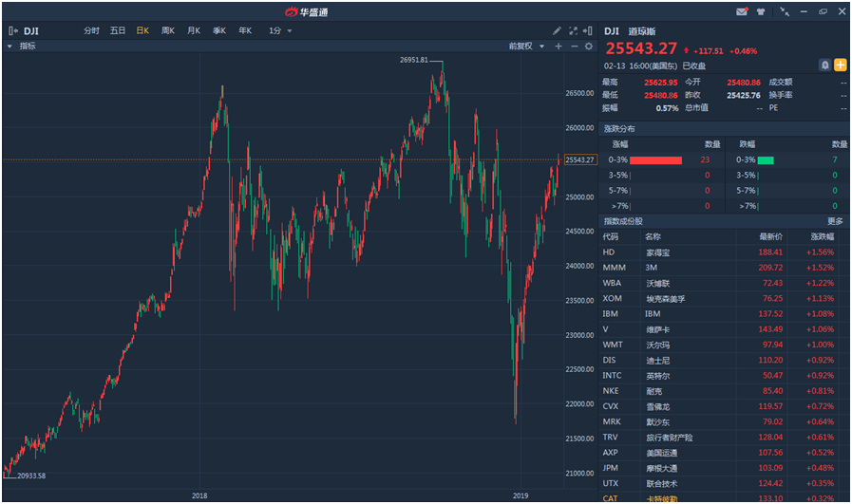Sort constituents by 涨跌幅 column header
This screenshot has width=852, height=504.
coord(822,236)
